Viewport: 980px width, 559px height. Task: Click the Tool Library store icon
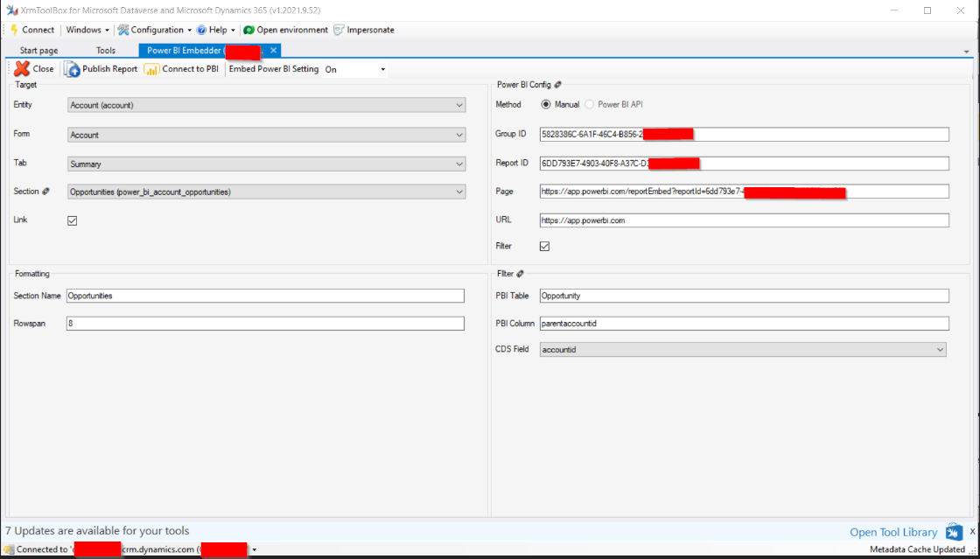point(955,532)
